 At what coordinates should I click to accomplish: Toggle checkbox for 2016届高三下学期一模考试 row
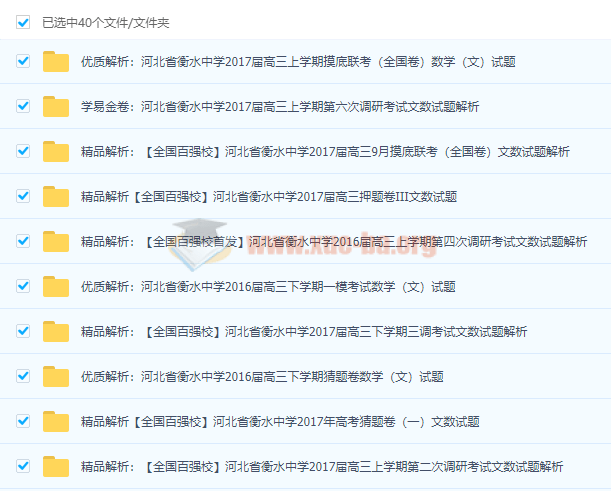pyautogui.click(x=23, y=286)
